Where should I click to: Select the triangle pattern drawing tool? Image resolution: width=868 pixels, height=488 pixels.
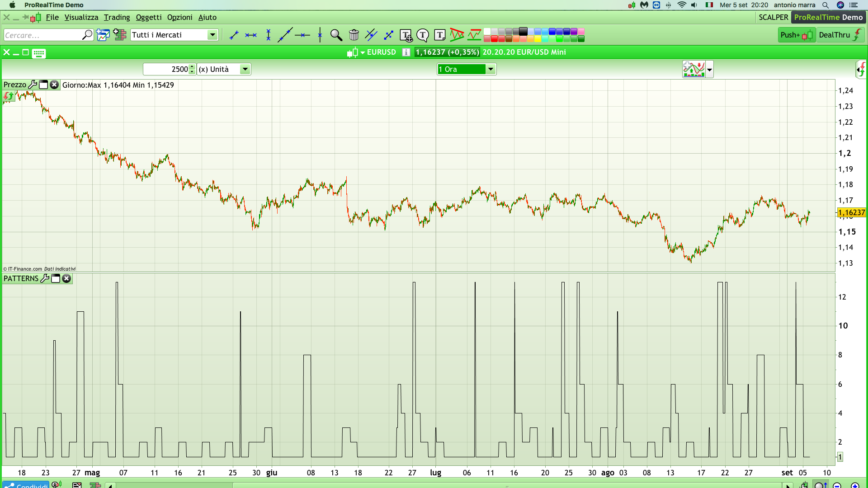457,35
